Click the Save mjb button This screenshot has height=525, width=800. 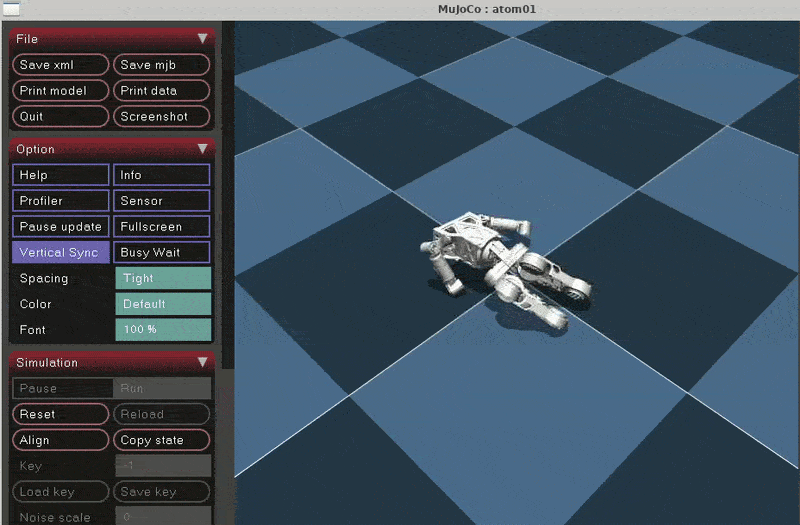(x=161, y=65)
